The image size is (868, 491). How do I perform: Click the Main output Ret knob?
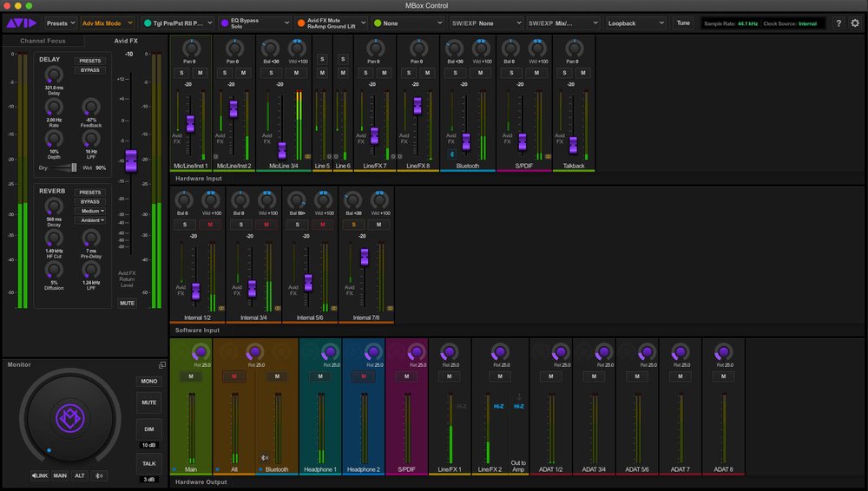tap(201, 351)
